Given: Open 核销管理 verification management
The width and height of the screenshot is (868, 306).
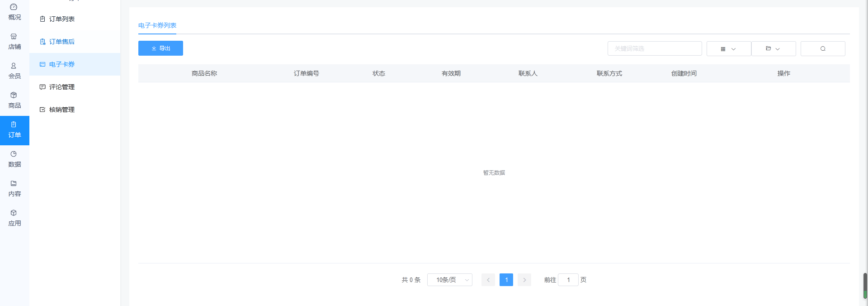Looking at the screenshot, I should (x=75, y=110).
